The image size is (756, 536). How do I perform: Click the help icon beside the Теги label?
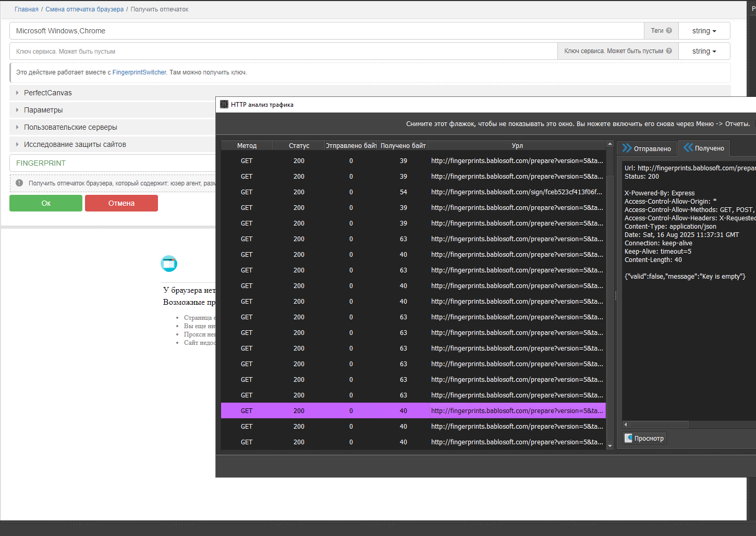point(669,31)
